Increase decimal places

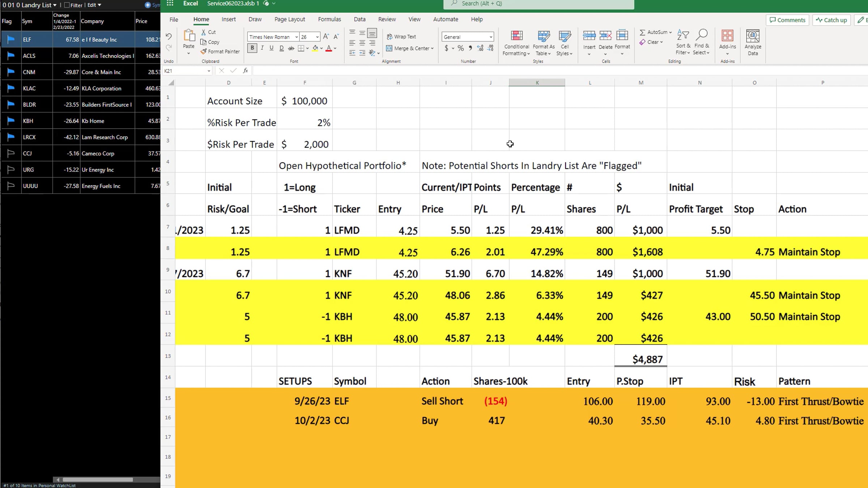point(480,48)
